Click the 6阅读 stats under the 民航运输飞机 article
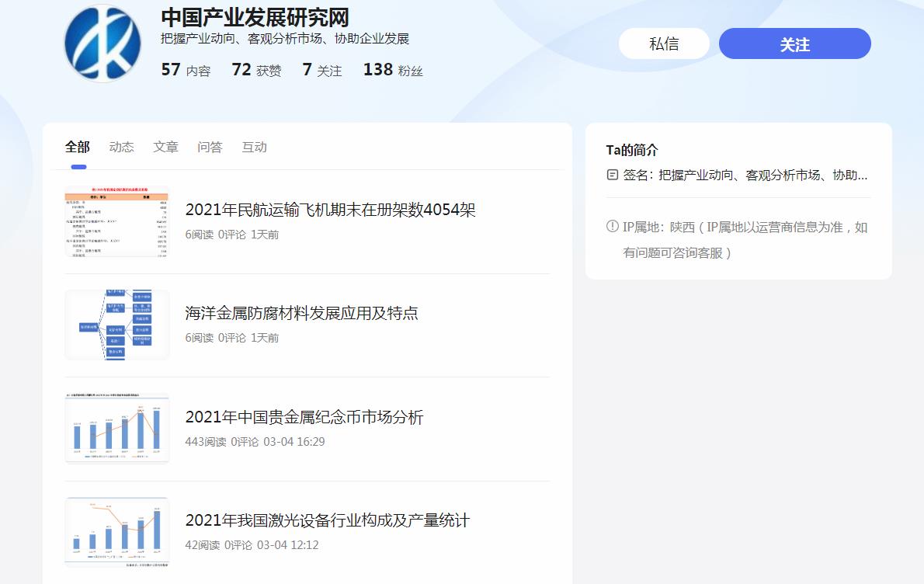Image resolution: width=924 pixels, height=584 pixels. coord(200,235)
